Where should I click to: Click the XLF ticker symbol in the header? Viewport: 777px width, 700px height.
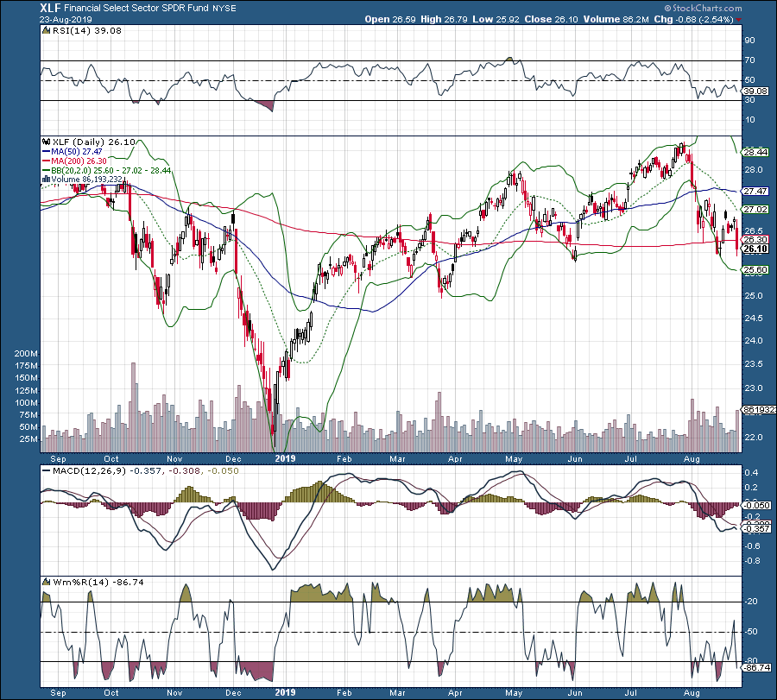[x=50, y=8]
